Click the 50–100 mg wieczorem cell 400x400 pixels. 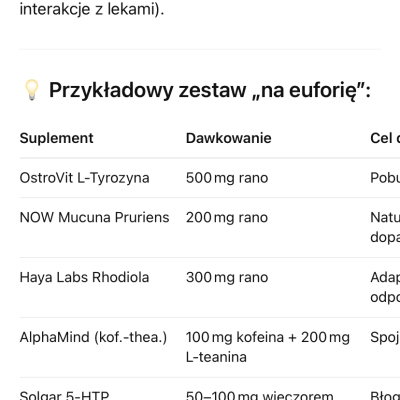click(260, 395)
